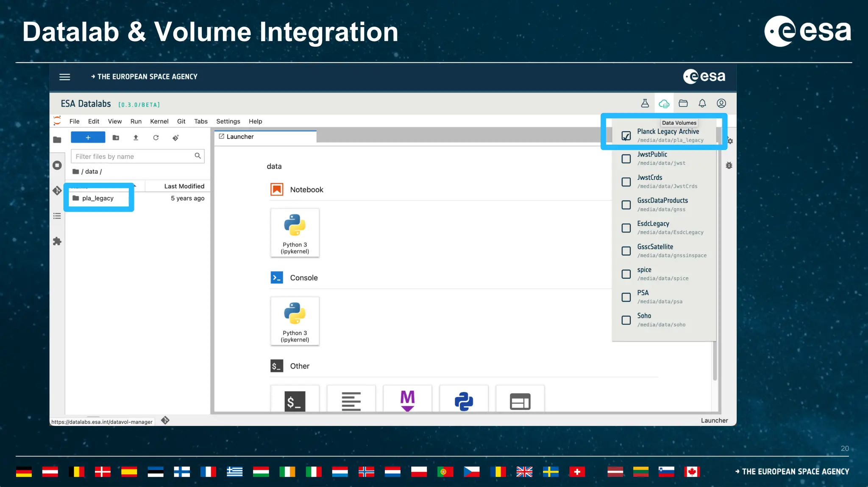Click the upload files arrow icon

tap(136, 138)
